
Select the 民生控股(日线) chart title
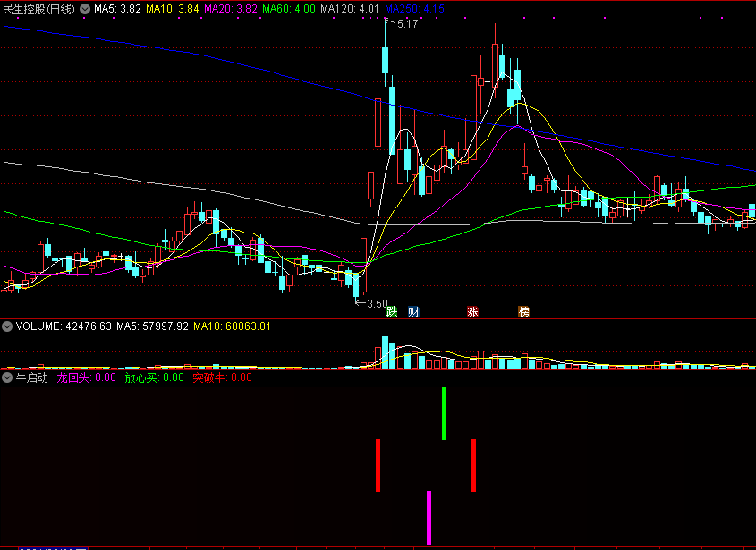(x=39, y=9)
